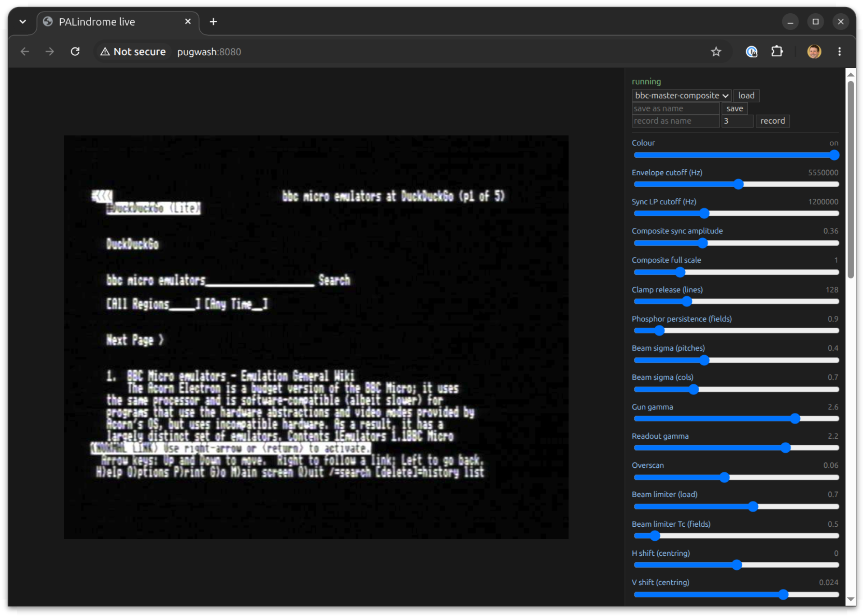Open the extensions puzzle icon

pos(777,52)
